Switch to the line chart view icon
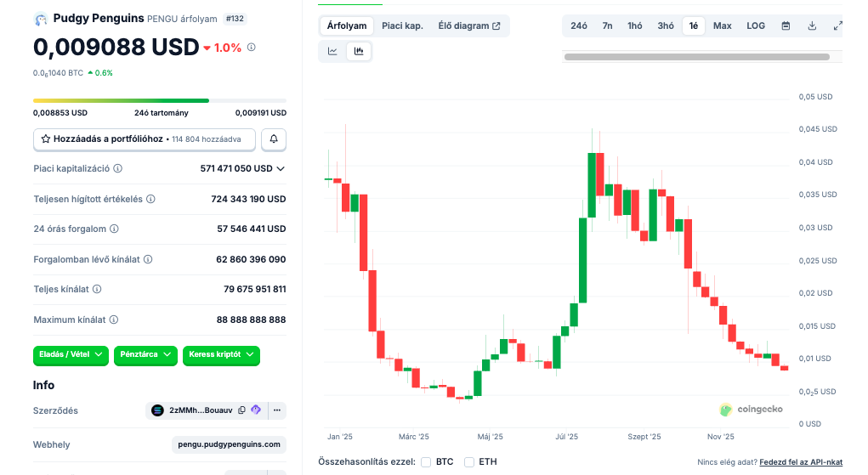Screen dimensions: 868x475 [x=332, y=51]
